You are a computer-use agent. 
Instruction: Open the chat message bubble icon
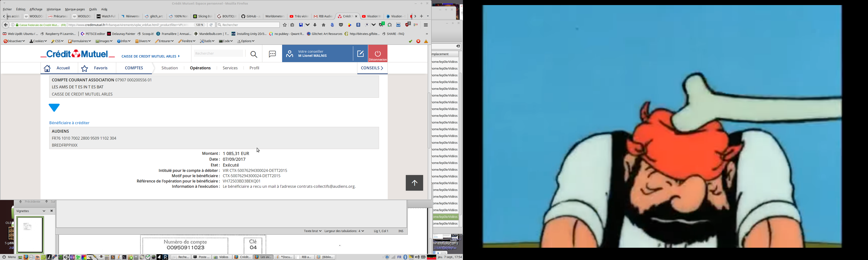pyautogui.click(x=272, y=54)
